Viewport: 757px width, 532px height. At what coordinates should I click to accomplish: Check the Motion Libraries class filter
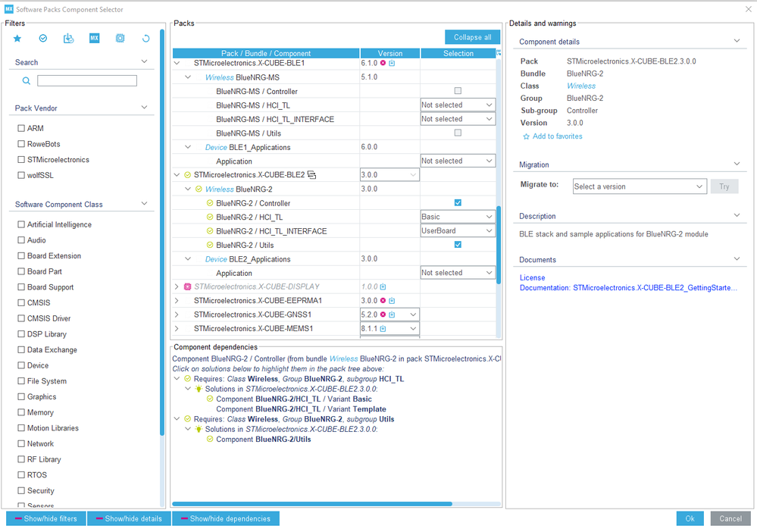pos(21,427)
